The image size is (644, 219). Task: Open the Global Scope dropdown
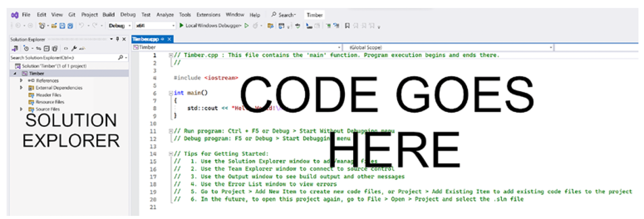click(x=448, y=47)
